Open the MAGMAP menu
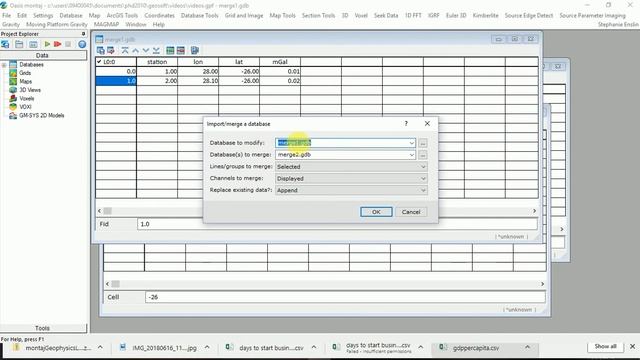Screen dimensions: 640x360 [106, 24]
